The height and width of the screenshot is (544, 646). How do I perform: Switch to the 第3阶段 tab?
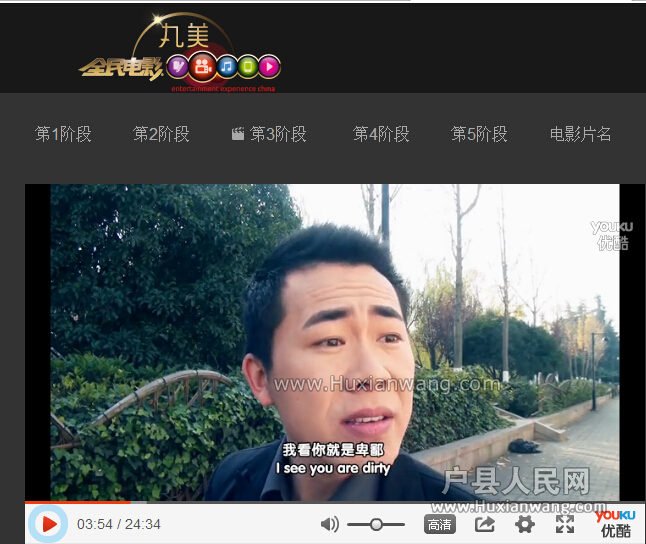(278, 134)
